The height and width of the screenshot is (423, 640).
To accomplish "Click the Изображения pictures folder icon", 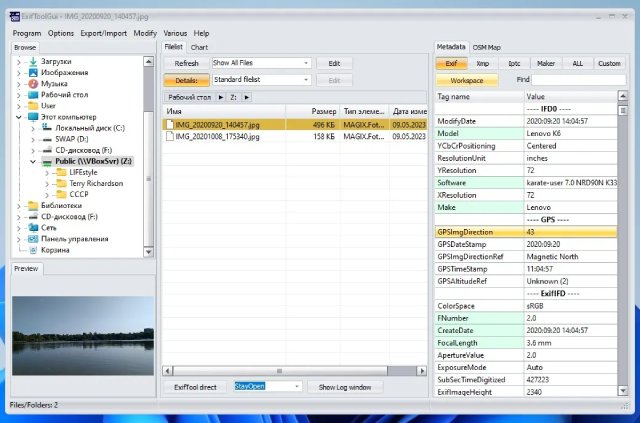I will pos(34,72).
